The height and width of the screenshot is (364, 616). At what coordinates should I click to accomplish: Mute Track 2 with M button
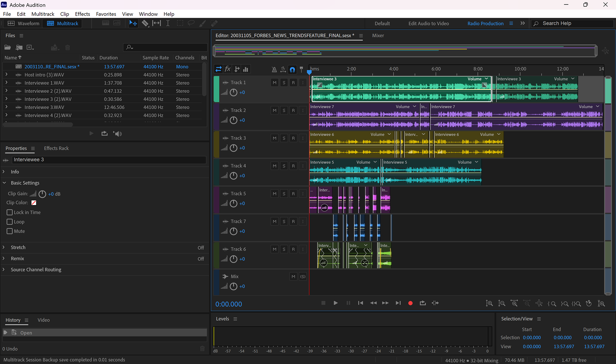[274, 111]
